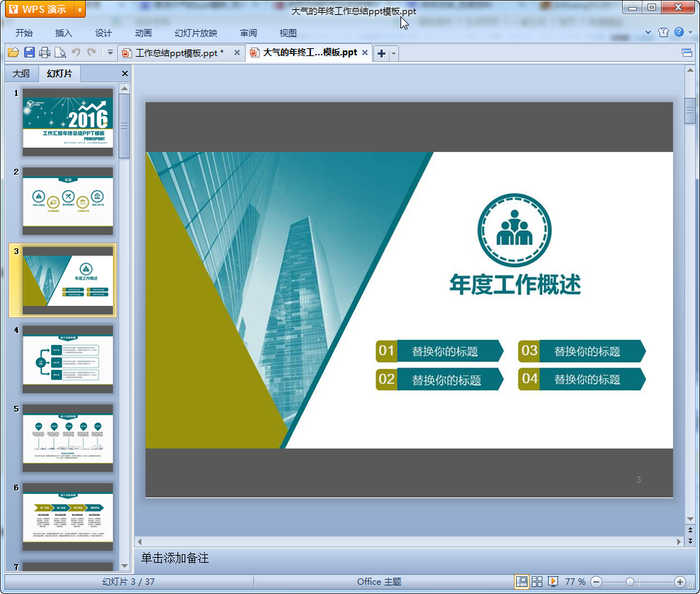Click the Office 主题 status text

click(x=379, y=581)
